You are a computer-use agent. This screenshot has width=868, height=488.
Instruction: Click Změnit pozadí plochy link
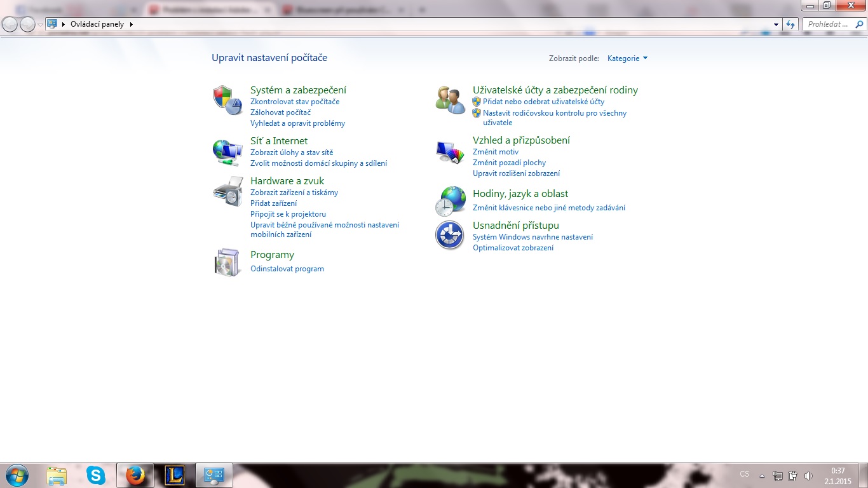click(x=509, y=163)
